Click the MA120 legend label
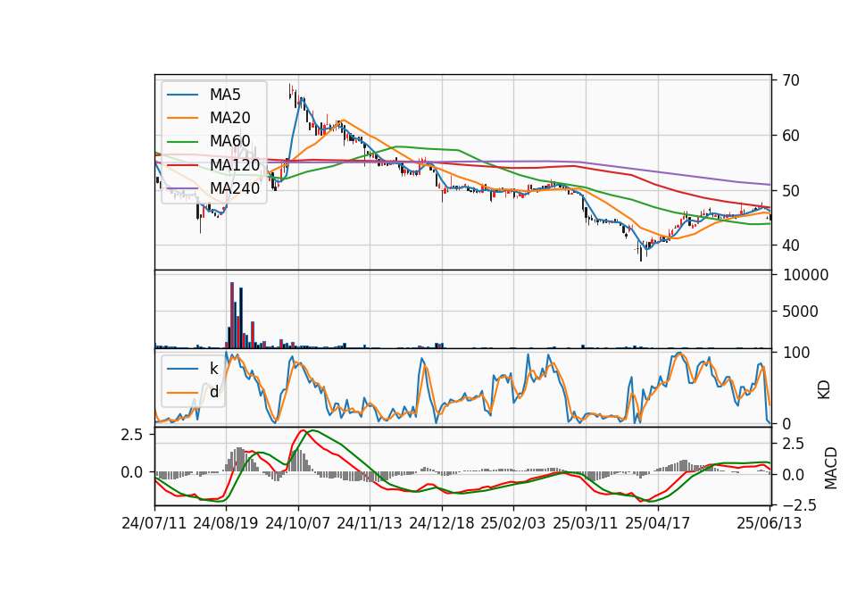 235,164
